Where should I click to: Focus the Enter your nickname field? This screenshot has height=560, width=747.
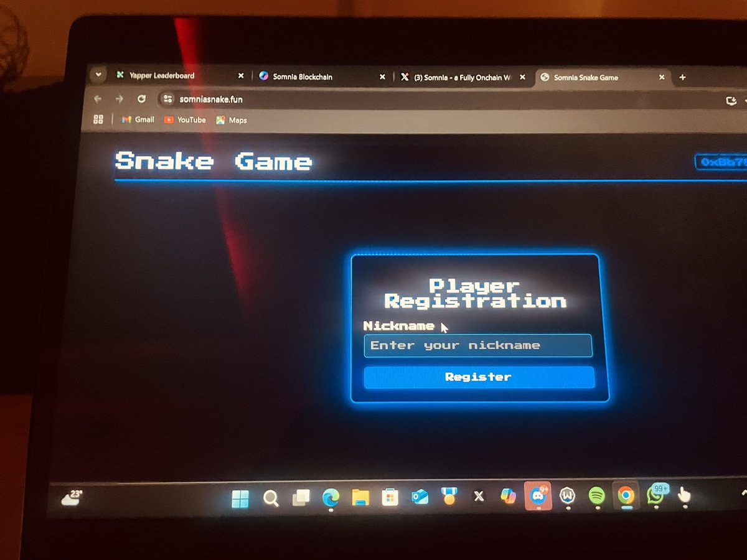point(477,345)
